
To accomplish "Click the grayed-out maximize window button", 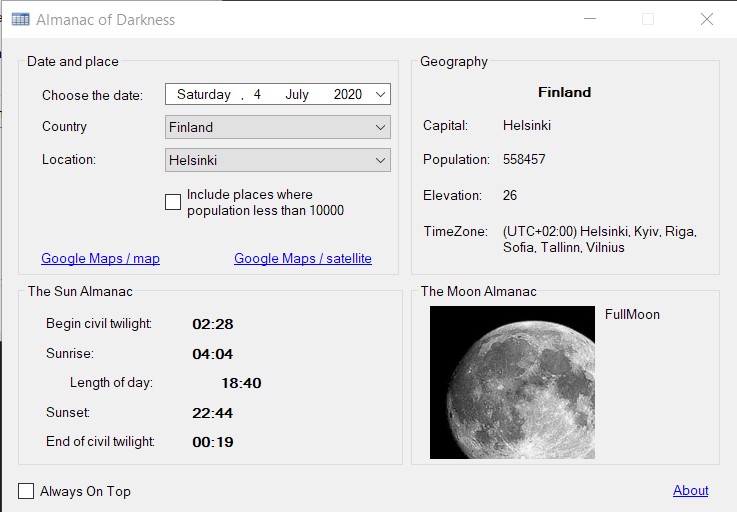I will tap(648, 19).
